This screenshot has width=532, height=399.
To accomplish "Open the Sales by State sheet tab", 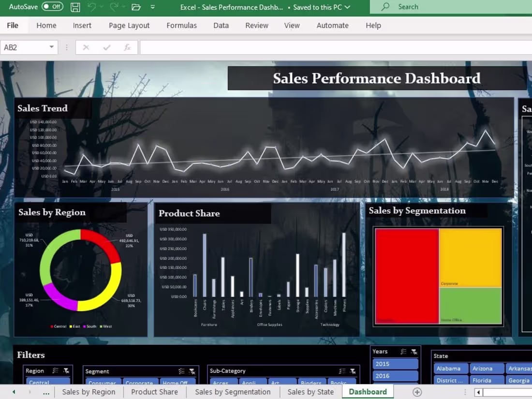I will (310, 392).
